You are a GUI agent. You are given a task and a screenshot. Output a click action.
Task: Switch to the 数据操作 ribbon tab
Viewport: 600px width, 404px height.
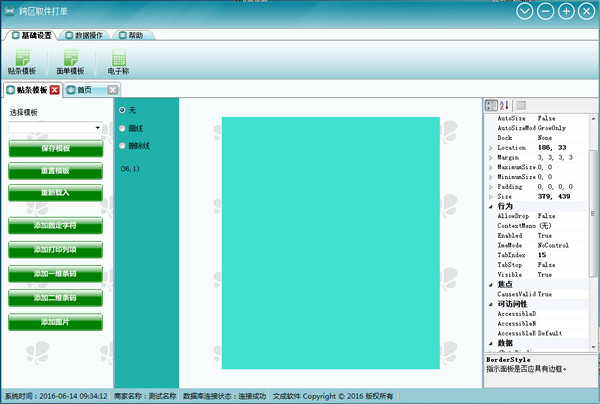tap(84, 35)
